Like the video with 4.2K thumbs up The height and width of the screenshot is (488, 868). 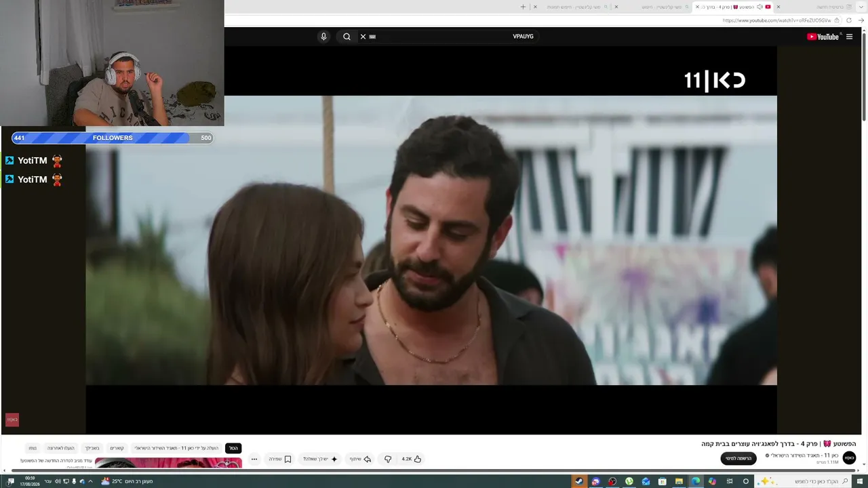[412, 459]
